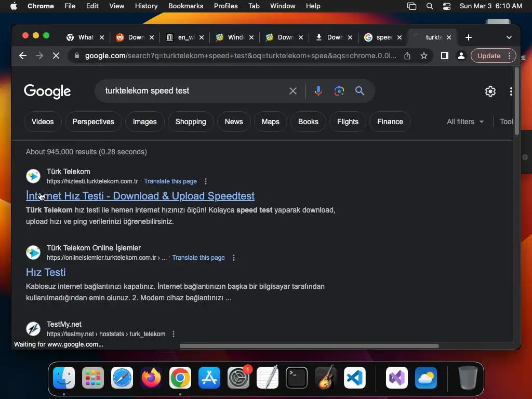The height and width of the screenshot is (399, 532).
Task: Open more options for TestMy.net result
Action: (174, 334)
